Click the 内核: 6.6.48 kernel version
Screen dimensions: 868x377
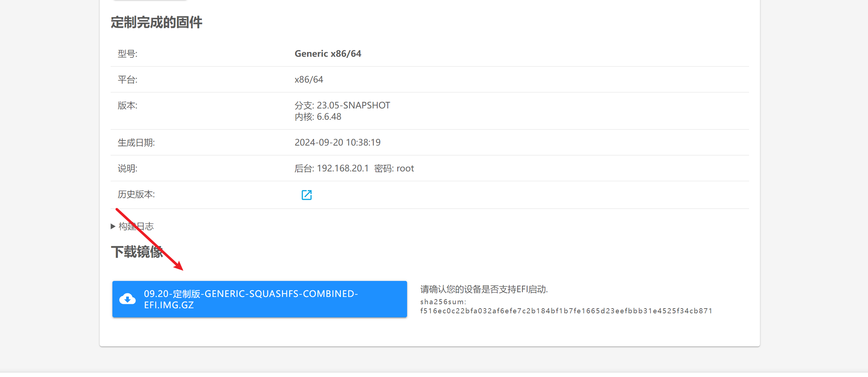tap(318, 117)
